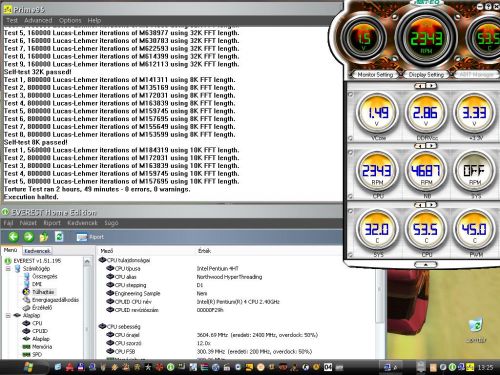Viewport: 500px width, 375px height.
Task: Click the 'Execution halted.' line in Prime95
Action: (31, 197)
